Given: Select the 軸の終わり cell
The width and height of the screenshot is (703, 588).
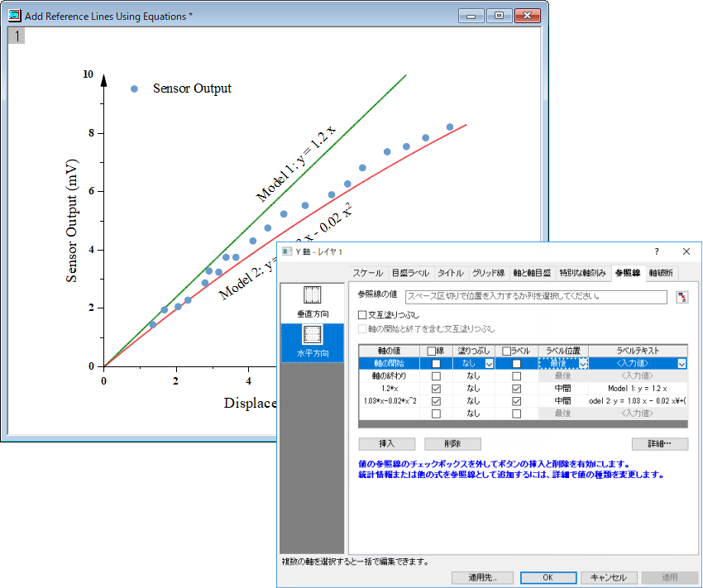Looking at the screenshot, I should pos(390,376).
